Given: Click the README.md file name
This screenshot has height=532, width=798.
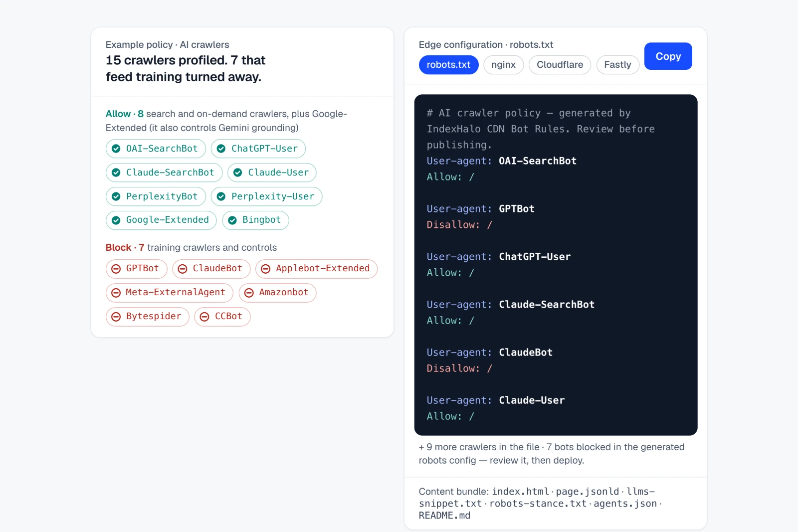Looking at the screenshot, I should click(x=444, y=516).
